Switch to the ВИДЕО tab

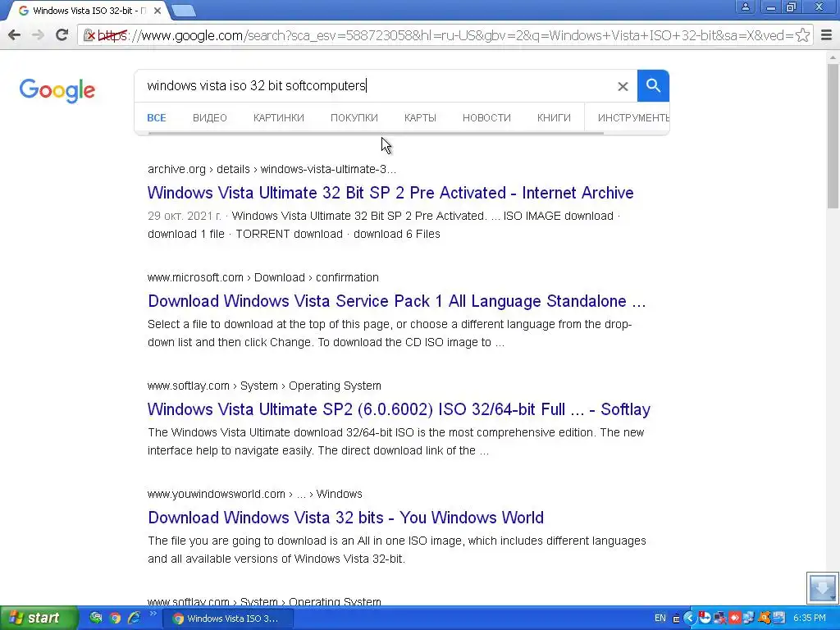(x=209, y=118)
